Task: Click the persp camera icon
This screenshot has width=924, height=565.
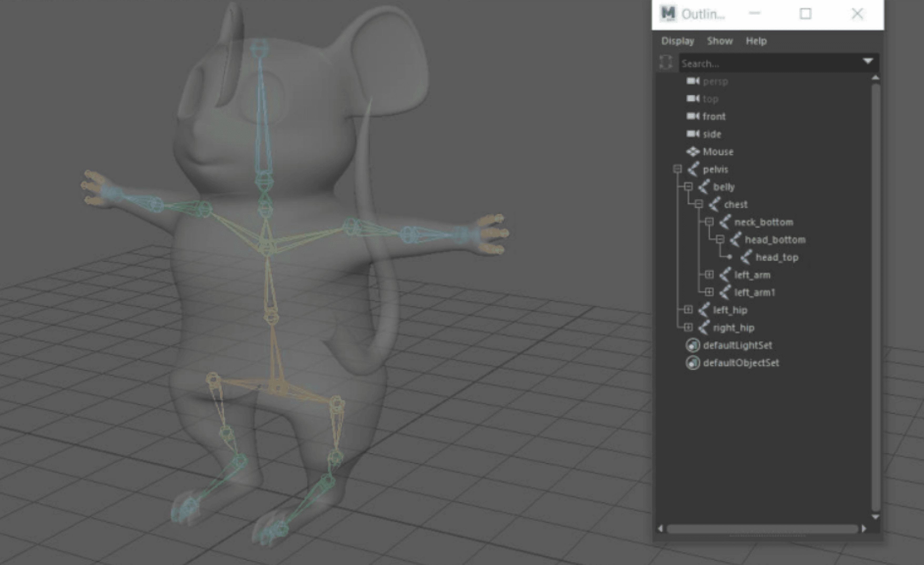Action: point(693,81)
